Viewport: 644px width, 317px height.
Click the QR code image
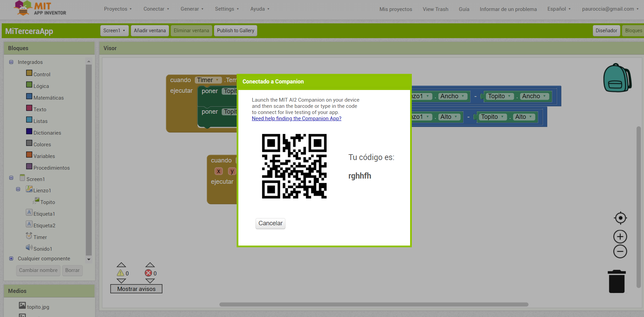[294, 166]
